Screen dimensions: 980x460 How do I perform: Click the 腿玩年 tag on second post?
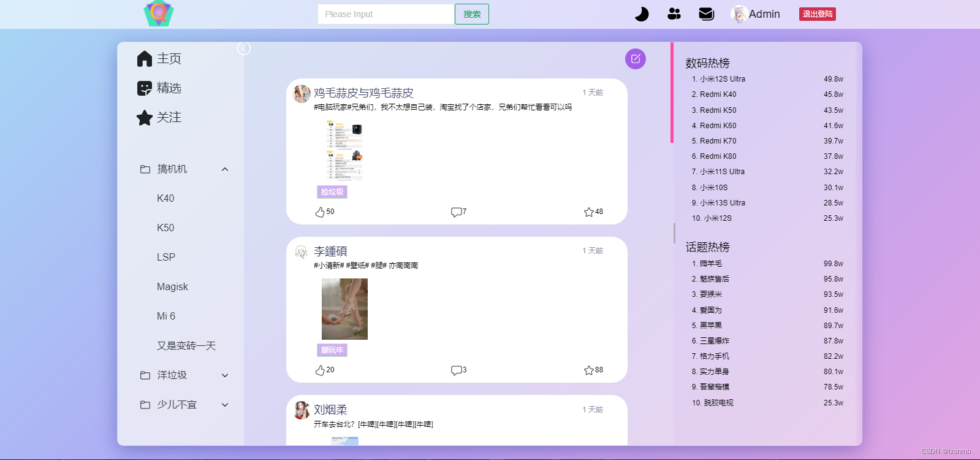[x=332, y=350]
